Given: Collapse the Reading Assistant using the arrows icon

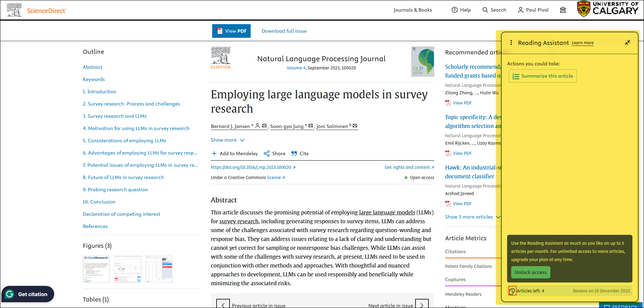Looking at the screenshot, I should click(628, 43).
